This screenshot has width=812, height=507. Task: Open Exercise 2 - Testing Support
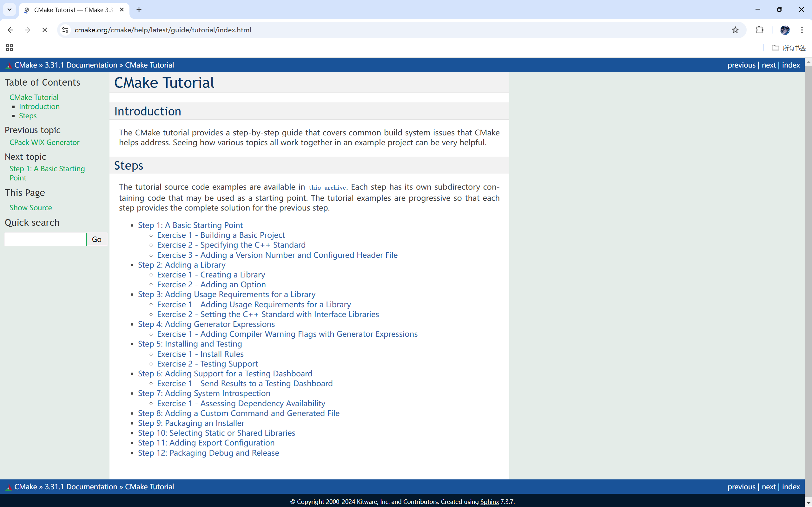click(207, 363)
